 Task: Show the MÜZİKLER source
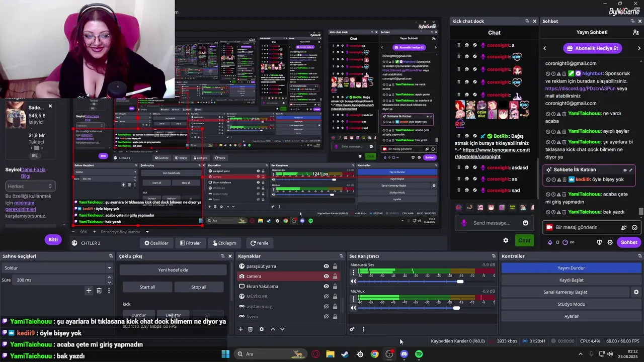(x=326, y=297)
